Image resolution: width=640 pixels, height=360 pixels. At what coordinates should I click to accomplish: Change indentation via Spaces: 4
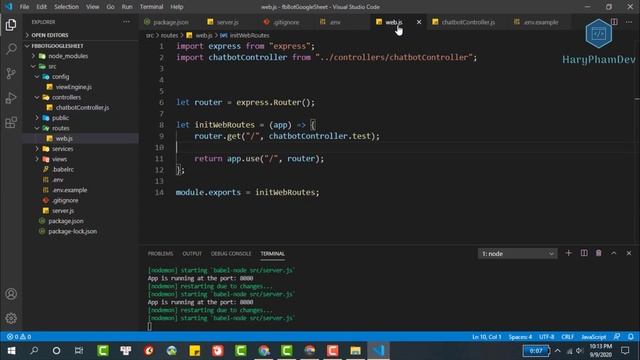click(520, 337)
